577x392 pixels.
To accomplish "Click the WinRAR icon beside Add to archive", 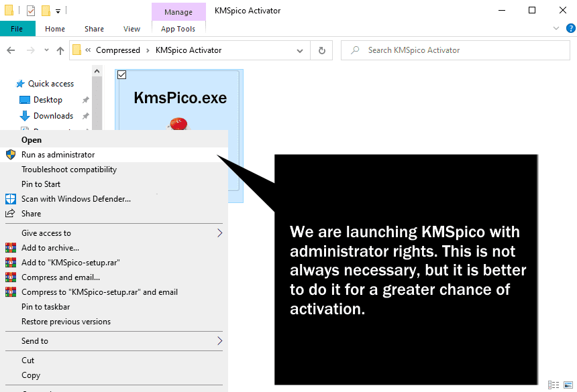I will click(11, 248).
